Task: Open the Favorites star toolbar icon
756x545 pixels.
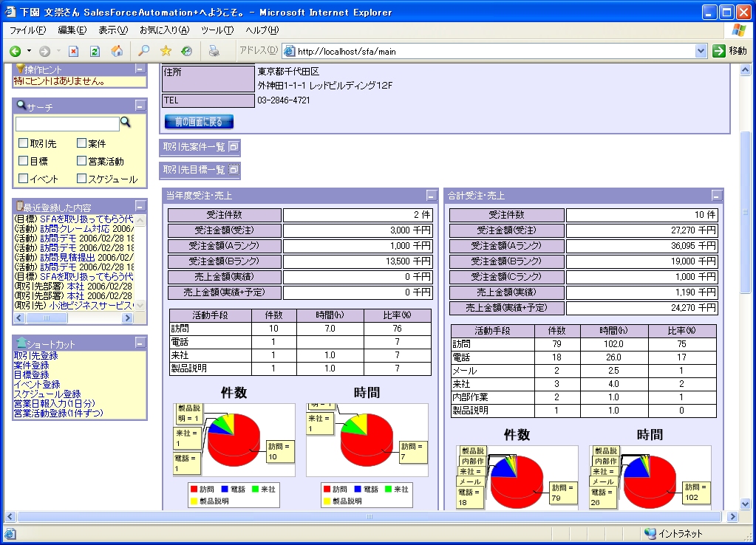Action: [x=166, y=51]
